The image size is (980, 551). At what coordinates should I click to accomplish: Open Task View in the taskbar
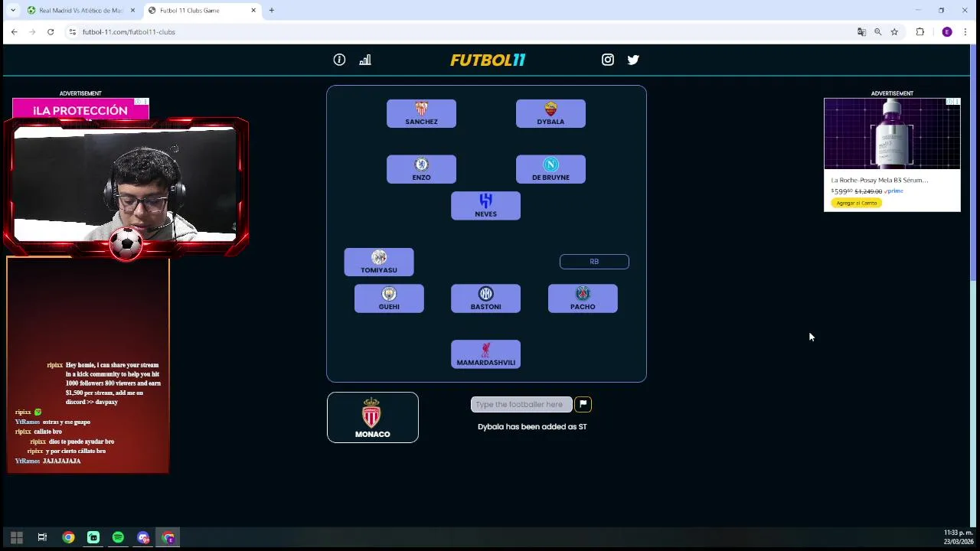click(42, 537)
